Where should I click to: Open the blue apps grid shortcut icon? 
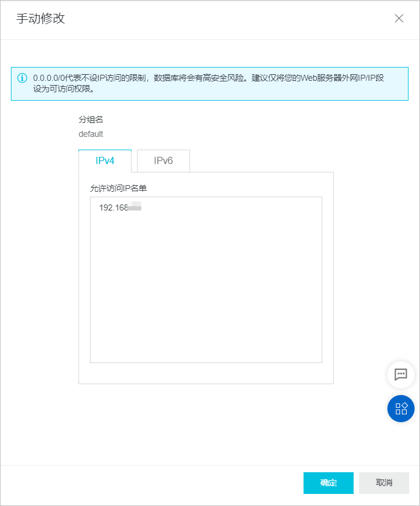(x=401, y=408)
